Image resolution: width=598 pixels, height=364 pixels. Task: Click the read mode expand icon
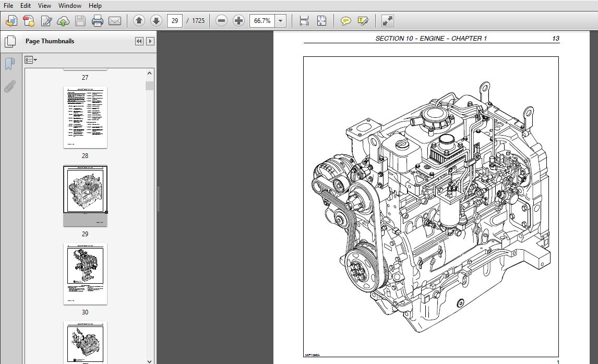(387, 20)
